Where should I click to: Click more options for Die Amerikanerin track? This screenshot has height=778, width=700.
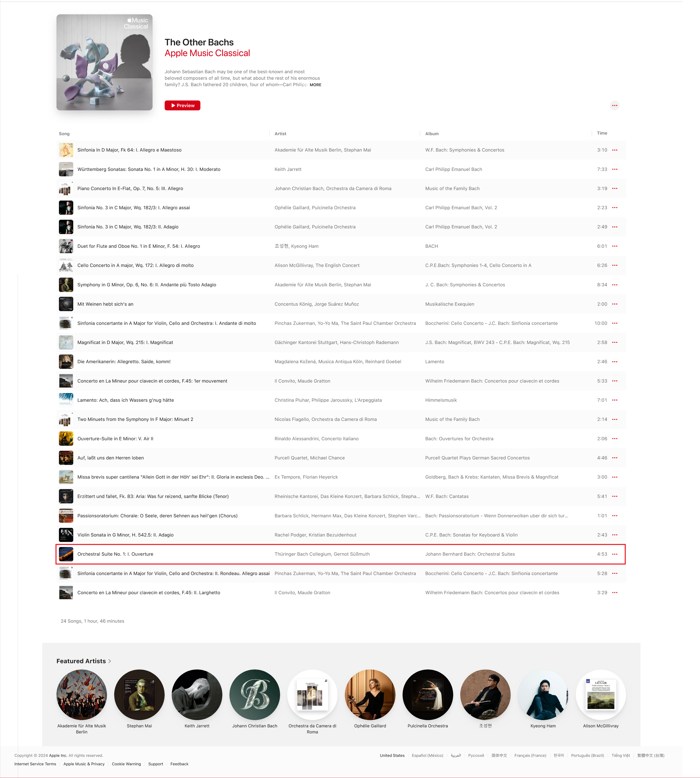[x=615, y=362]
